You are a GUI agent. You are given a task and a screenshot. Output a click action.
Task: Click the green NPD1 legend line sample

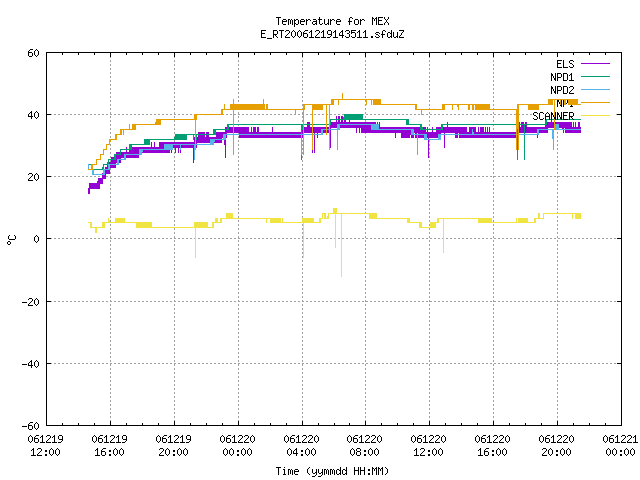[x=595, y=76]
